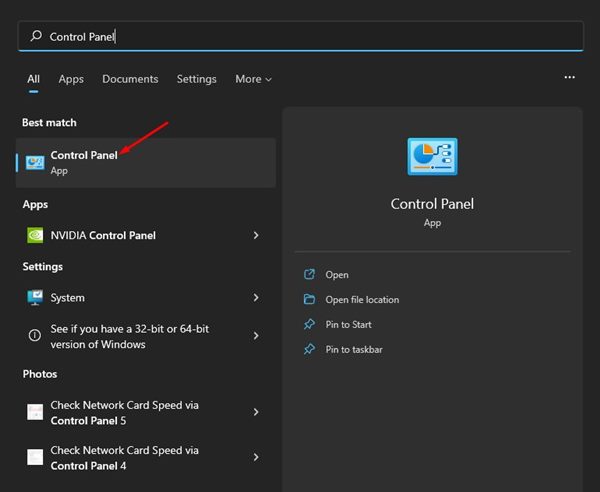Click the Open file location folder icon

309,300
